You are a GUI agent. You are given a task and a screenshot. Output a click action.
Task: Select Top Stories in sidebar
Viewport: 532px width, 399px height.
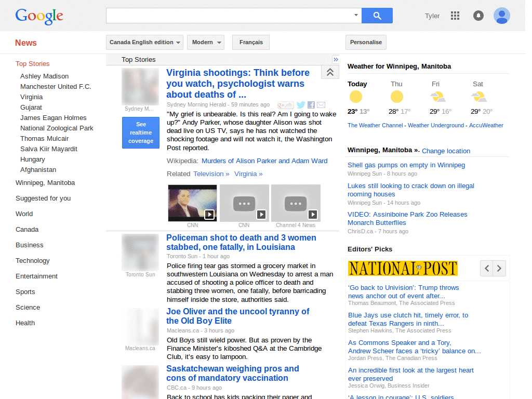click(33, 64)
